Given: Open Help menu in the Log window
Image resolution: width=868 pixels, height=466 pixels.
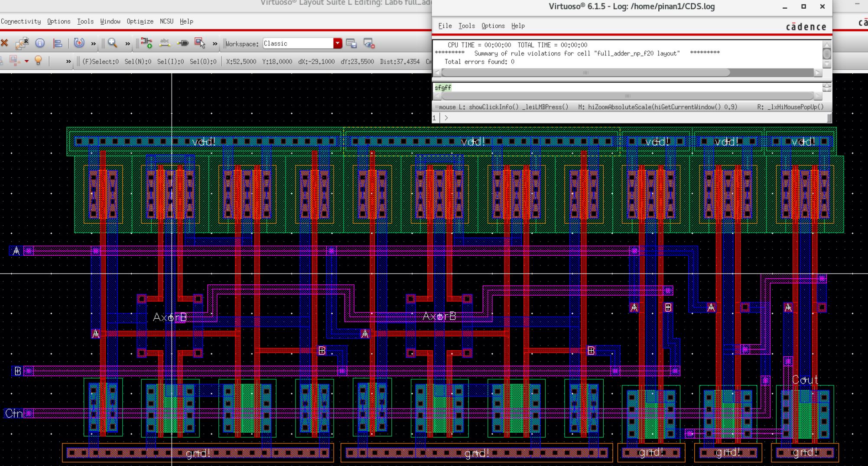Looking at the screenshot, I should [x=518, y=26].
